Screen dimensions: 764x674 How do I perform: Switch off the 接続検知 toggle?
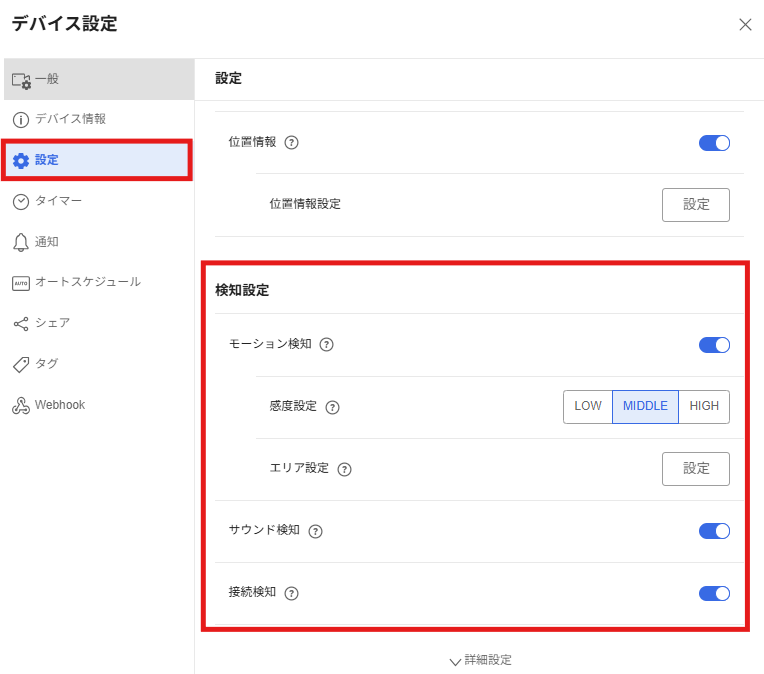pos(714,593)
